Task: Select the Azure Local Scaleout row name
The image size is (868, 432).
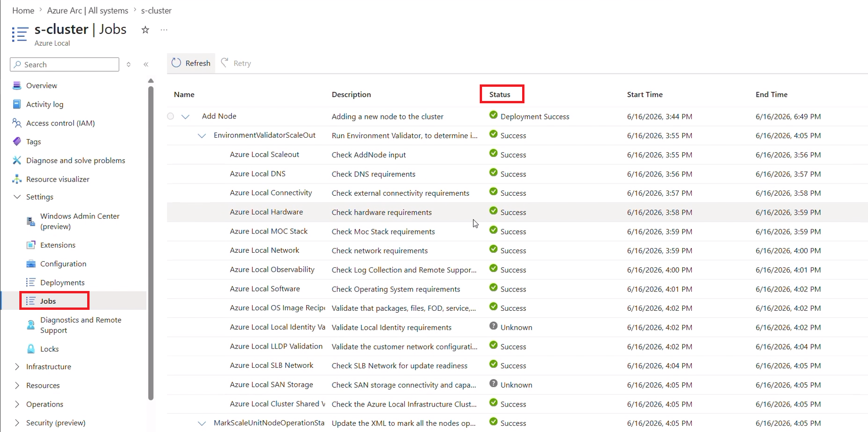Action: (264, 155)
